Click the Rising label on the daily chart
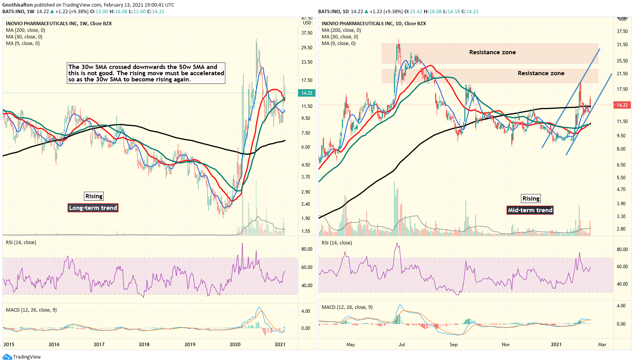634x364 pixels. click(x=531, y=198)
